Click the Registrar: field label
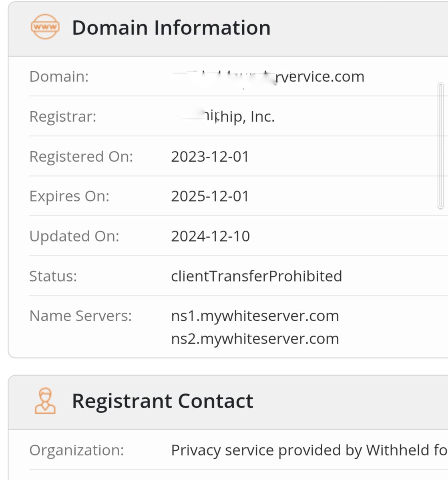The image size is (448, 480). (x=63, y=116)
